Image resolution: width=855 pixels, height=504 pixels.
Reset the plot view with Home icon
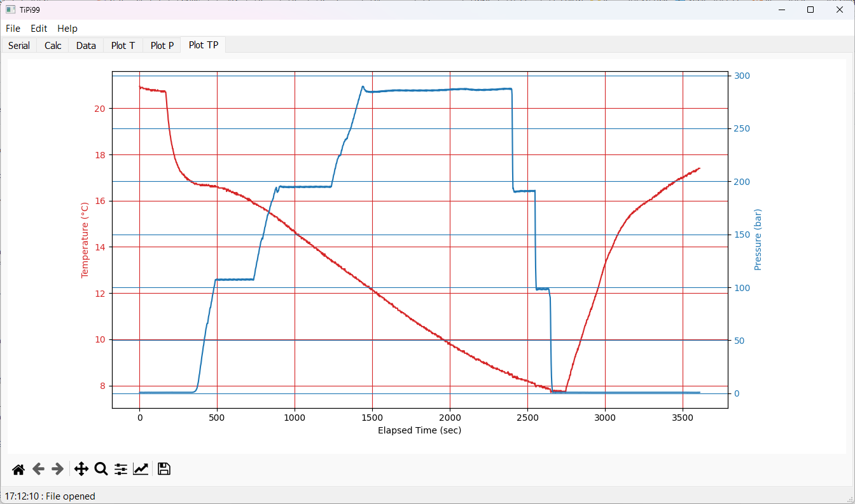click(x=18, y=469)
